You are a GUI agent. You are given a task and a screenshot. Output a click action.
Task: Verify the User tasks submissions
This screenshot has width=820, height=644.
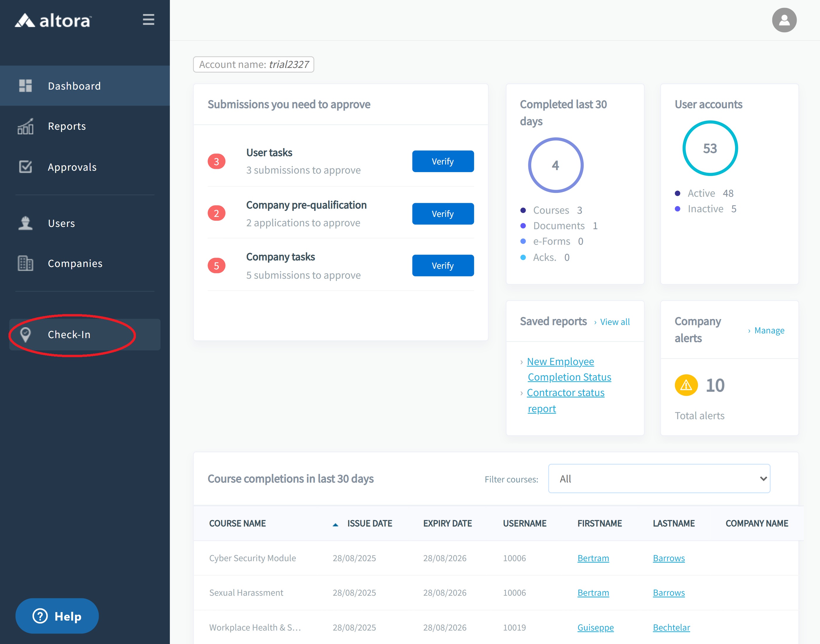click(x=443, y=161)
